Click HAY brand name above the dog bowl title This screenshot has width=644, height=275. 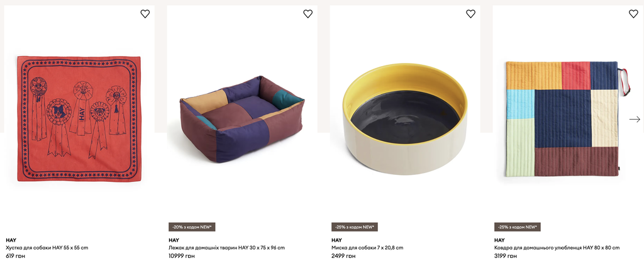click(336, 240)
